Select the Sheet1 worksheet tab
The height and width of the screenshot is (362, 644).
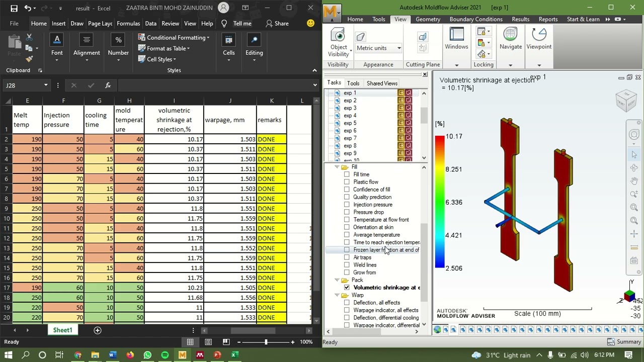click(63, 330)
